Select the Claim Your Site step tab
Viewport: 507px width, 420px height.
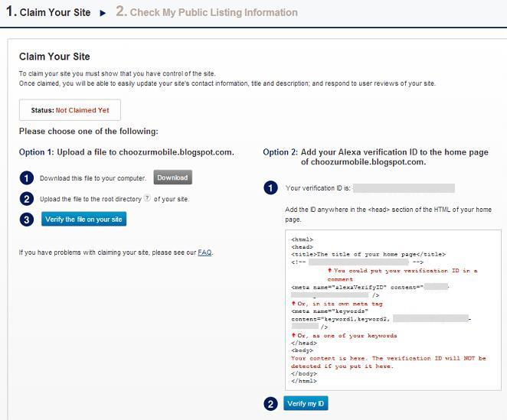49,12
